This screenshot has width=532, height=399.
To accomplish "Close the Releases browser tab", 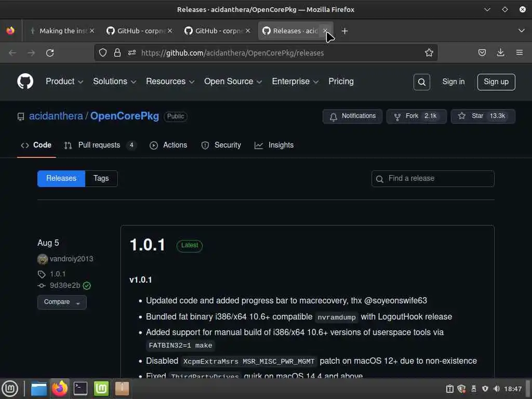I will point(325,31).
